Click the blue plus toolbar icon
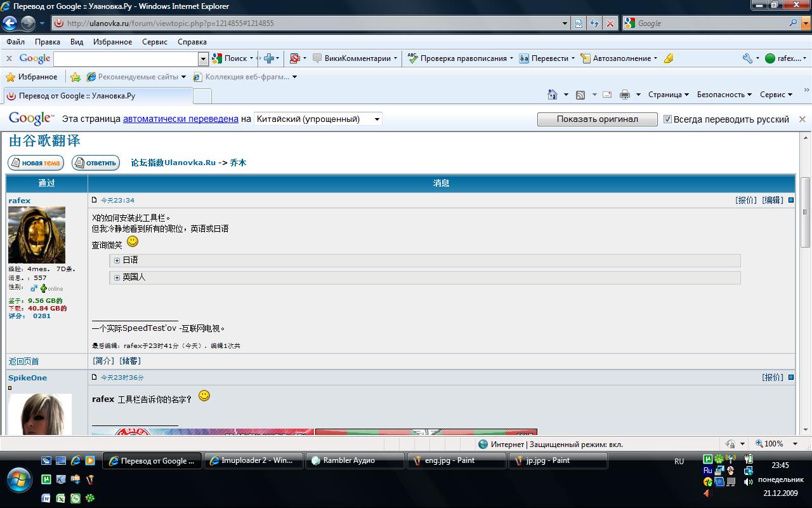The height and width of the screenshot is (508, 812). (x=269, y=58)
